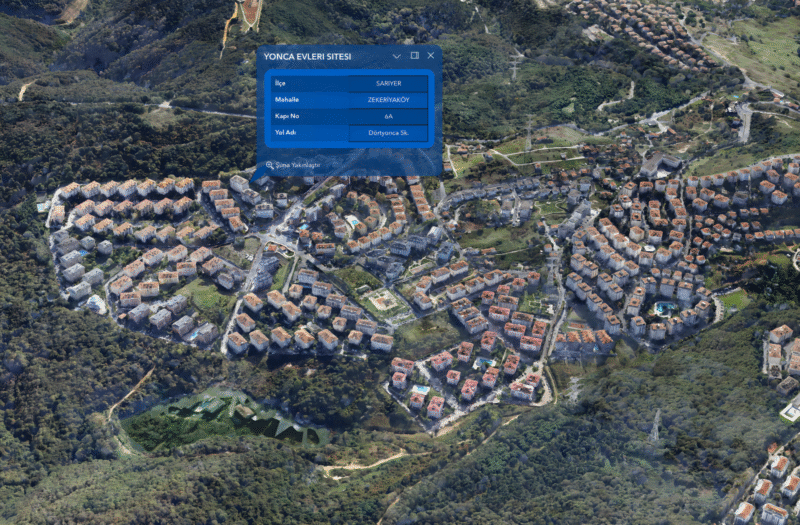
Task: Select the 6A door number cell
Action: (x=387, y=116)
